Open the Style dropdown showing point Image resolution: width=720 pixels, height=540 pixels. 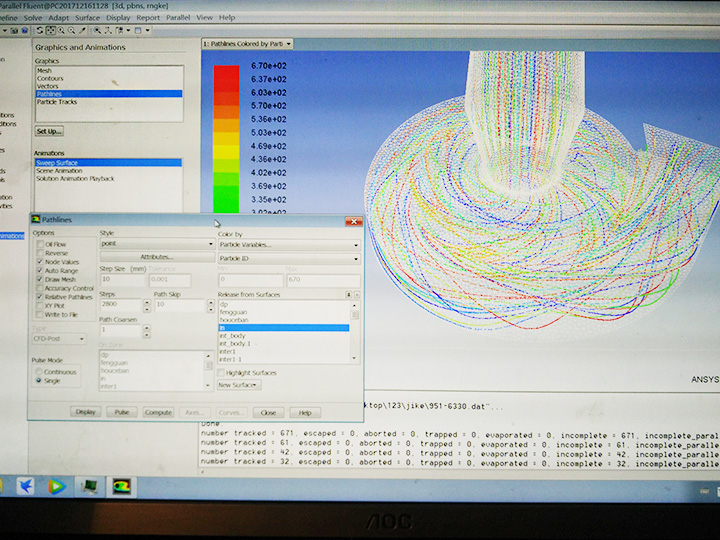click(x=156, y=243)
